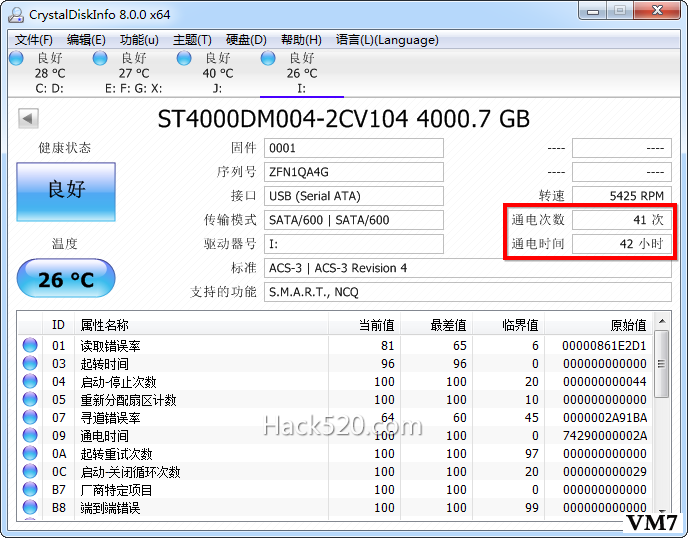Open the 语言(L)(Language) menu
The image size is (688, 538).
click(387, 40)
